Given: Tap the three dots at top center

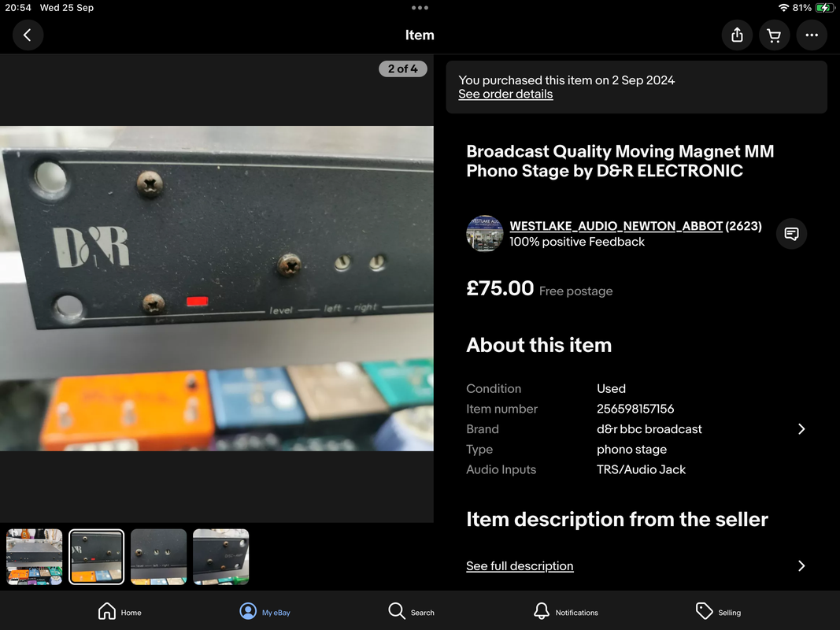Looking at the screenshot, I should click(x=420, y=8).
